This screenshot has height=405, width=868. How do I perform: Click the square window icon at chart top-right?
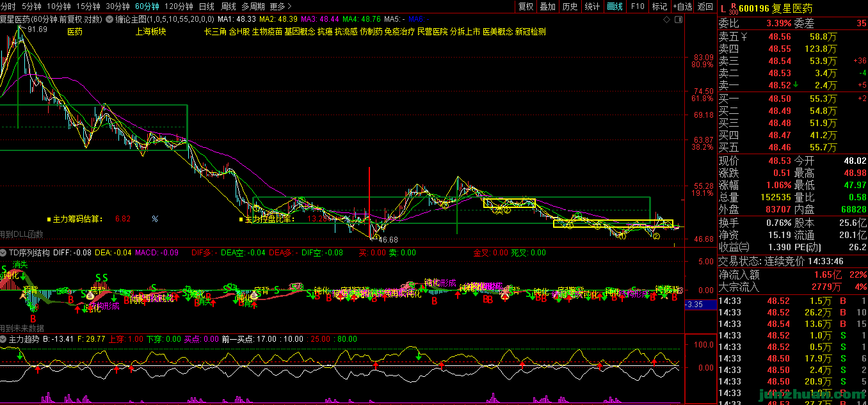tap(678, 19)
